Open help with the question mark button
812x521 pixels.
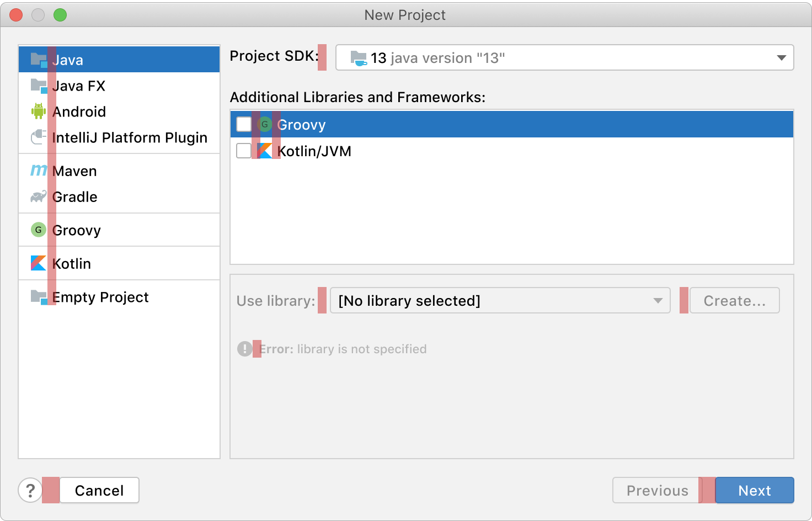point(30,490)
